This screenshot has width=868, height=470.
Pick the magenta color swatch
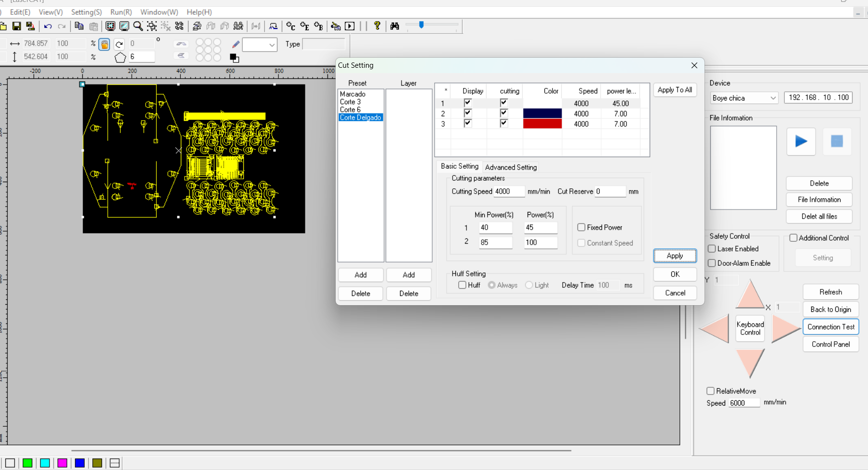62,463
